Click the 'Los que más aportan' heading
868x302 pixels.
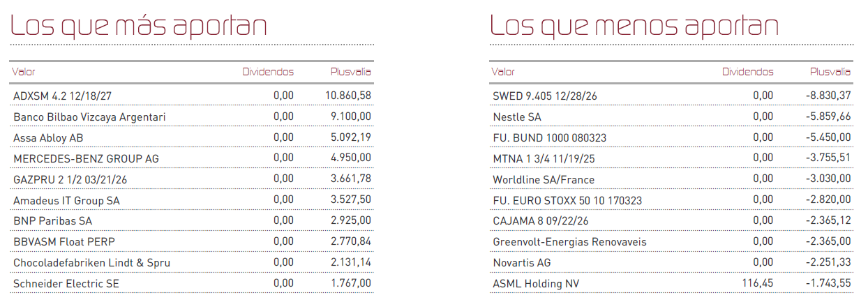coord(139,26)
